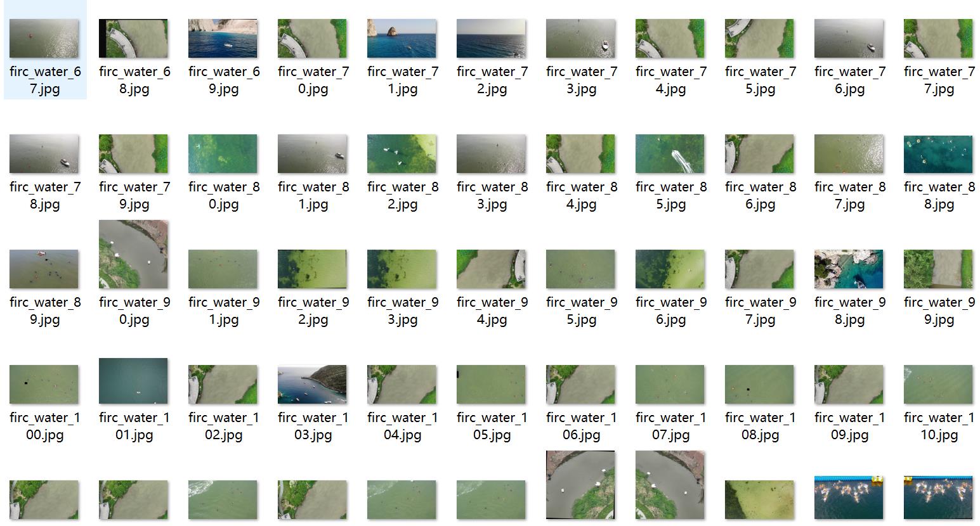Open the firc_water_69.jpg coastal boat thumbnail
980x526 pixels.
(x=223, y=39)
